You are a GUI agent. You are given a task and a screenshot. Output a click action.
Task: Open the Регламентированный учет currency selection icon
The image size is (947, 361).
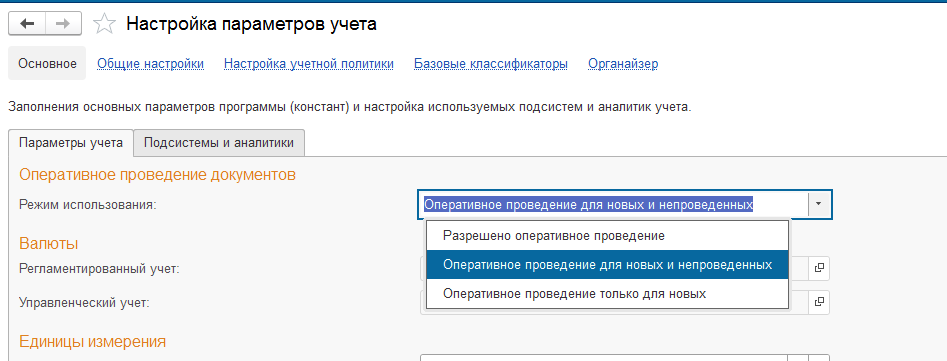[x=819, y=268]
